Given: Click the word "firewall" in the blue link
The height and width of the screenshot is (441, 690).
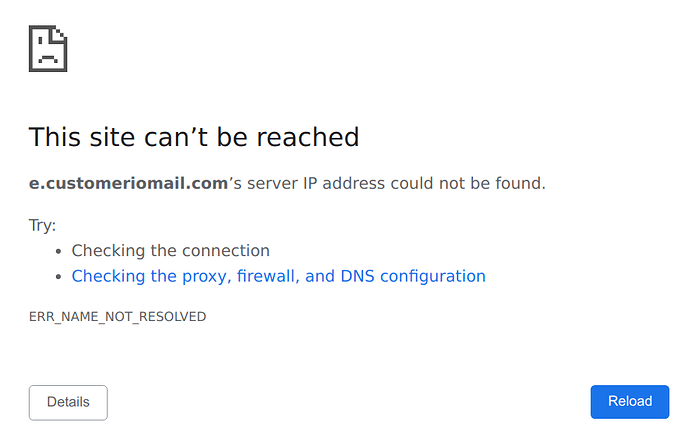Looking at the screenshot, I should (267, 276).
